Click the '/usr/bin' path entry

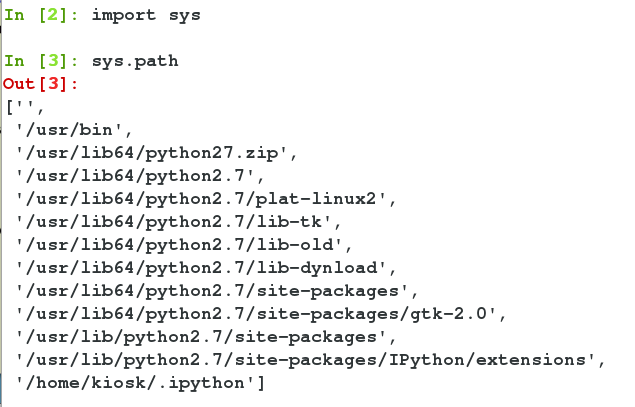click(x=69, y=130)
